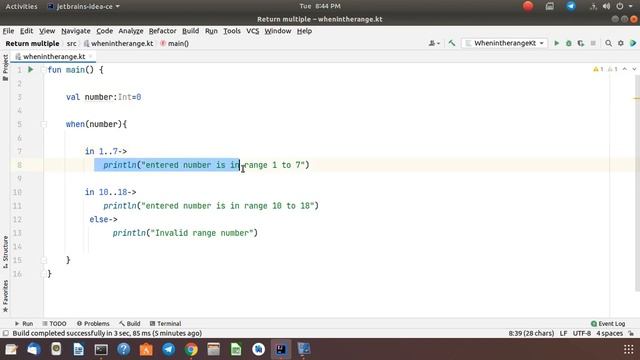The width and height of the screenshot is (640, 360).
Task: Click the Stop square icon in toolbar
Action: click(x=593, y=43)
